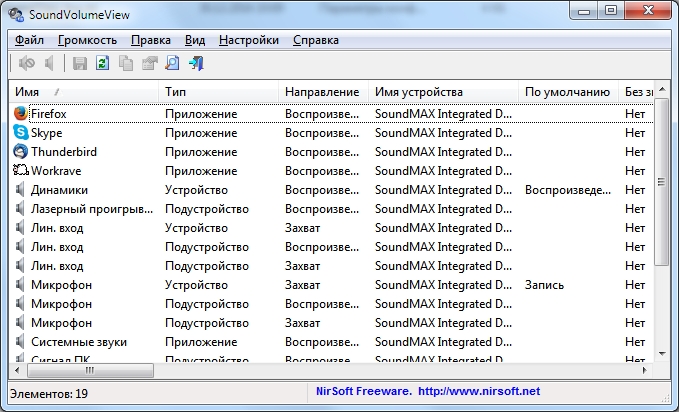The image size is (679, 412).
Task: Select the Thunderbird row name
Action: tap(64, 152)
